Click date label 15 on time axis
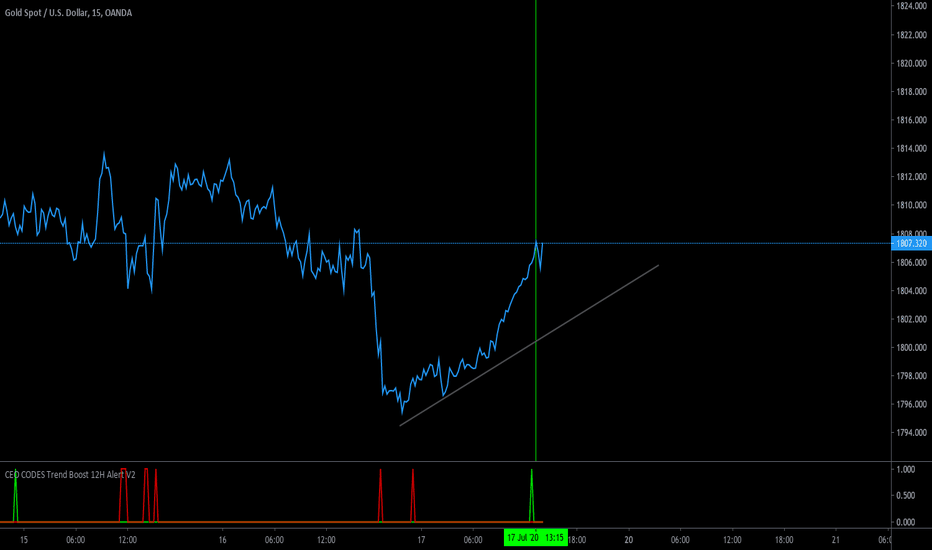Screen dimensions: 932x550 [24, 540]
